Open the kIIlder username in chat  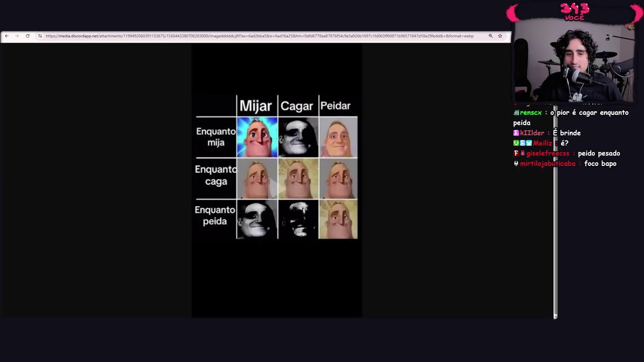click(x=532, y=133)
